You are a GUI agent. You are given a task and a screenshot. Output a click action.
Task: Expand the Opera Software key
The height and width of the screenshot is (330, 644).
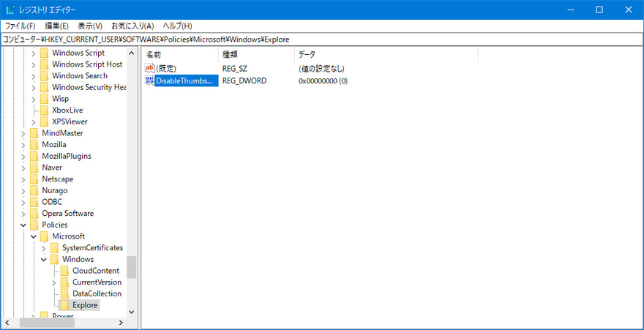(23, 214)
